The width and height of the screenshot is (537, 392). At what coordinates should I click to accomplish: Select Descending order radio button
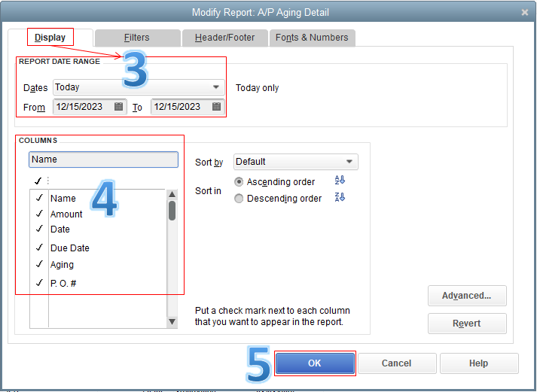(x=239, y=199)
